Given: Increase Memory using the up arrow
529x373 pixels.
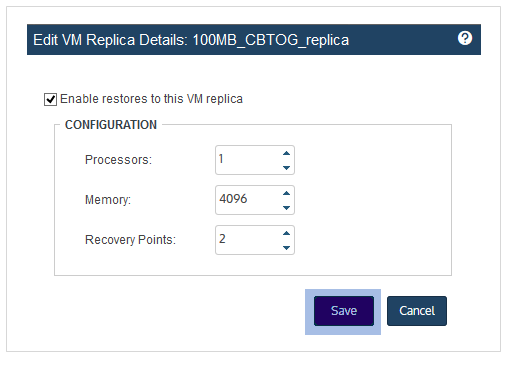Looking at the screenshot, I should coord(286,193).
